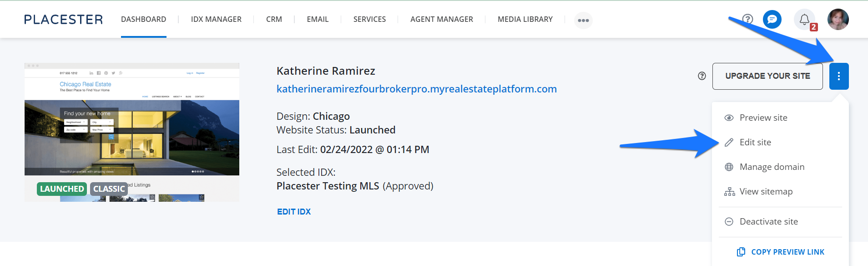Open Agent Manager

[441, 19]
